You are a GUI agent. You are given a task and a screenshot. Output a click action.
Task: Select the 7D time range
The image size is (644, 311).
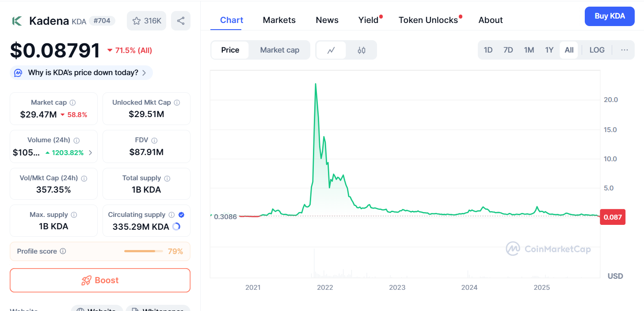tap(508, 50)
